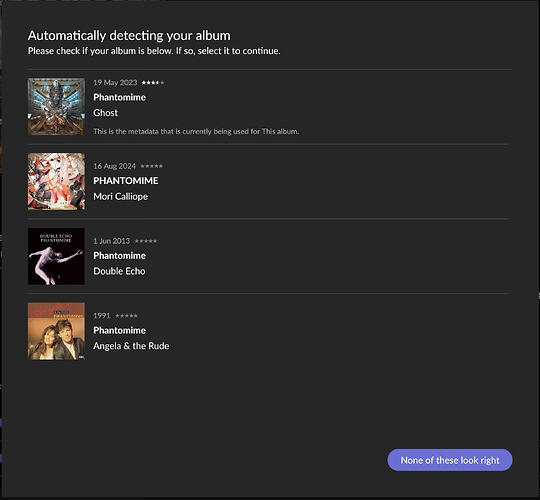
Task: Select the Phantomime title above Double Echo
Action: pos(120,256)
